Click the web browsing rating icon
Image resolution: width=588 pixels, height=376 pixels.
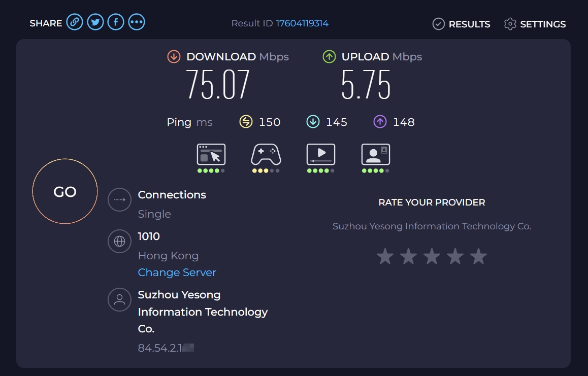211,154
